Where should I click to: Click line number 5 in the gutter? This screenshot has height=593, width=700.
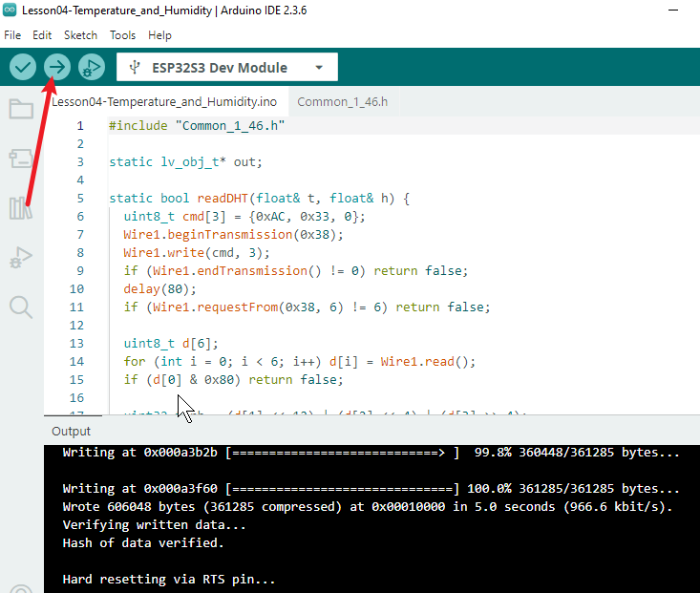80,199
